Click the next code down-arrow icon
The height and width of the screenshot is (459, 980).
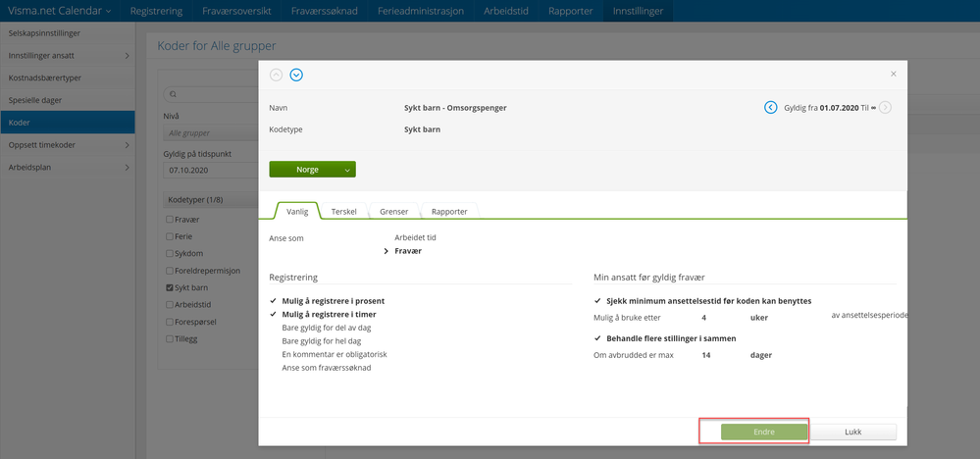click(x=296, y=75)
